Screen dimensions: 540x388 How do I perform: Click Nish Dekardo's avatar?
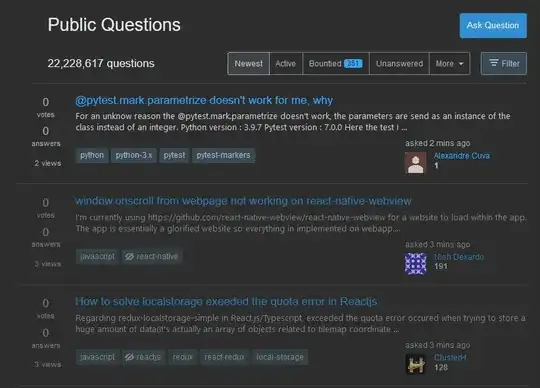(416, 264)
